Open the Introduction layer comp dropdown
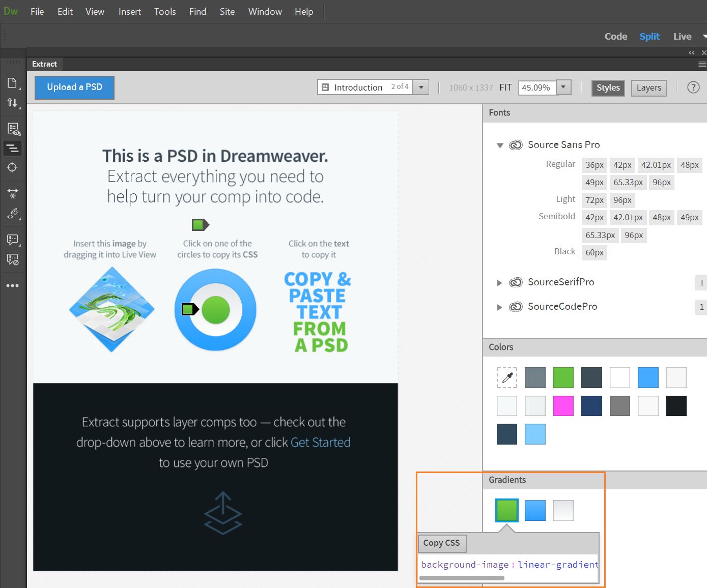 [x=421, y=87]
